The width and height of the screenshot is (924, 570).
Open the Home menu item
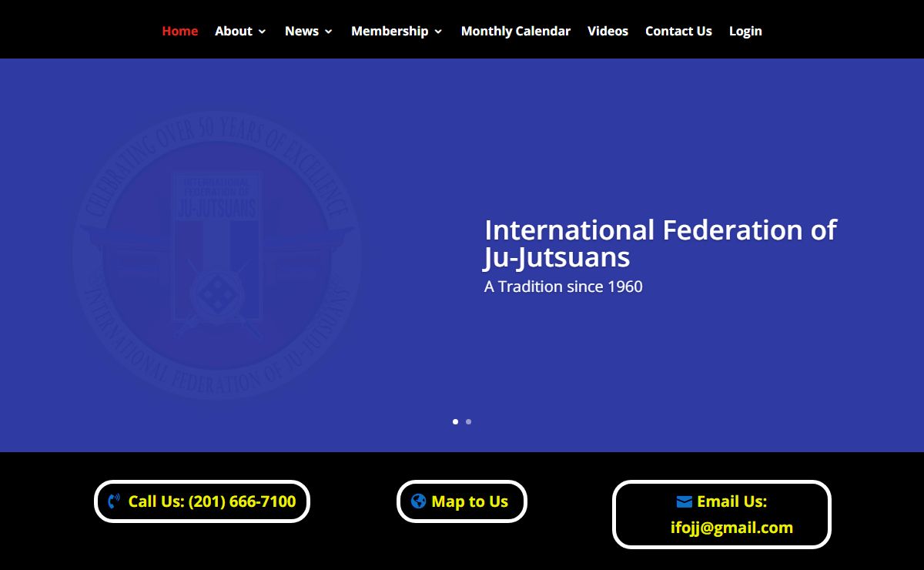click(x=179, y=31)
